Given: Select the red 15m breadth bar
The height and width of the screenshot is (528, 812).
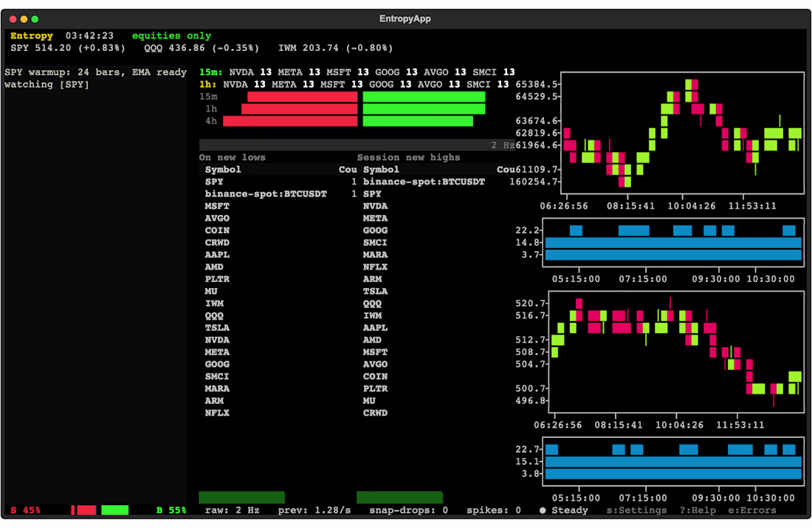Looking at the screenshot, I should click(303, 97).
